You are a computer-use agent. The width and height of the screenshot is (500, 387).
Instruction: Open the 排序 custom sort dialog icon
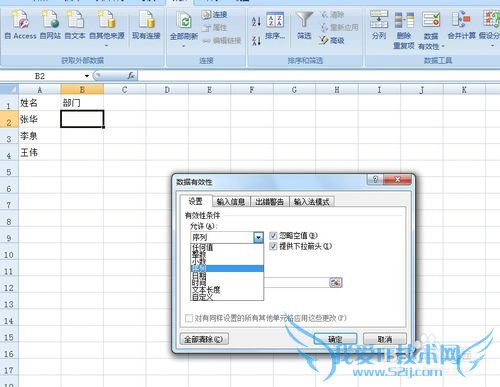275,20
